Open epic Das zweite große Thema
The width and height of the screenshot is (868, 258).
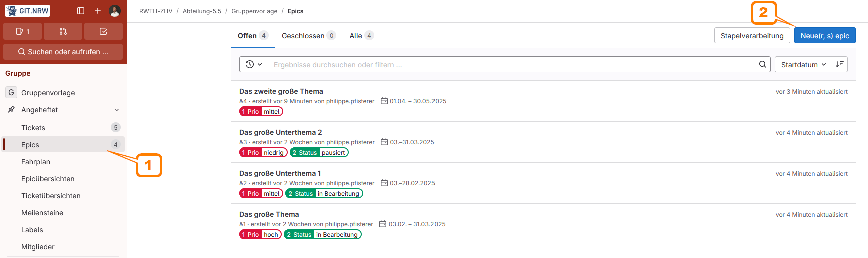(x=281, y=91)
